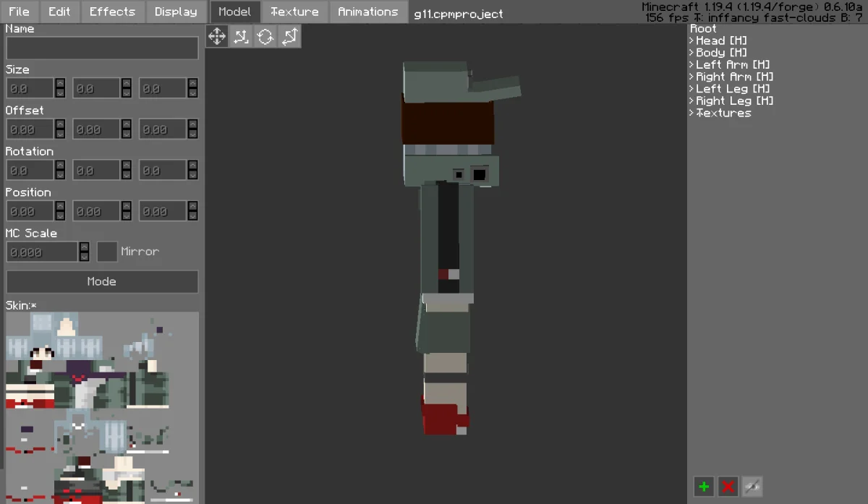Click the Rotation Y value field
868x504 pixels.
tap(96, 170)
